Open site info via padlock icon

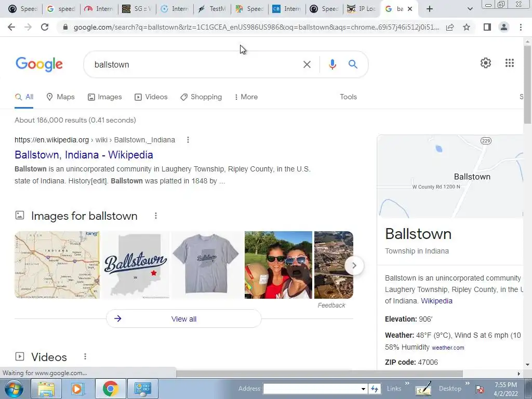click(65, 27)
